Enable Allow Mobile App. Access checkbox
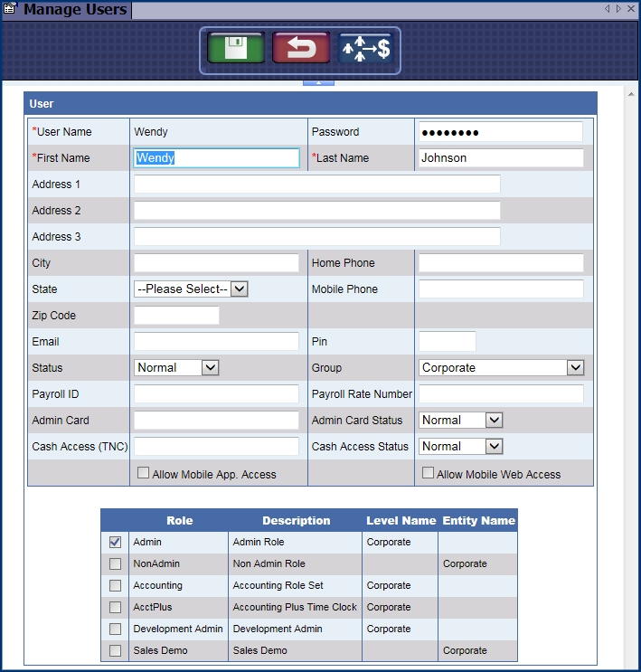This screenshot has width=641, height=672. point(143,473)
